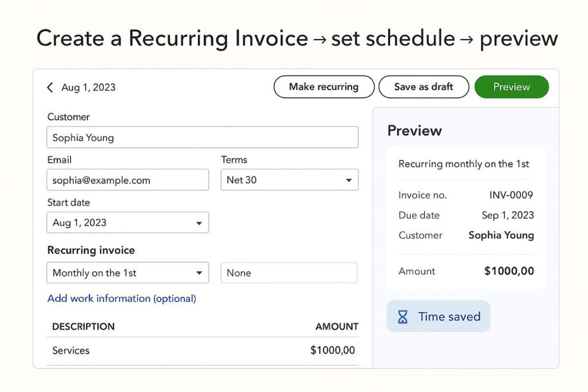This screenshot has width=588, height=392.
Task: Open the Start date picker for Aug 1, 2023
Action: click(x=126, y=223)
